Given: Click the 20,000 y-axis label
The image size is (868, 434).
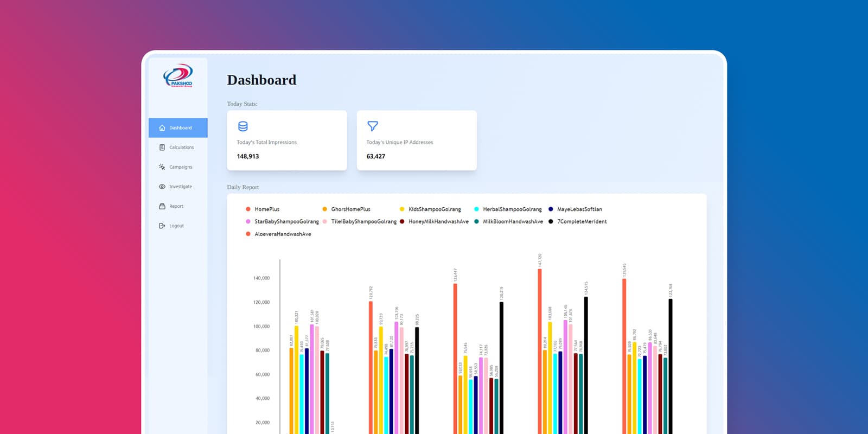Looking at the screenshot, I should point(263,423).
